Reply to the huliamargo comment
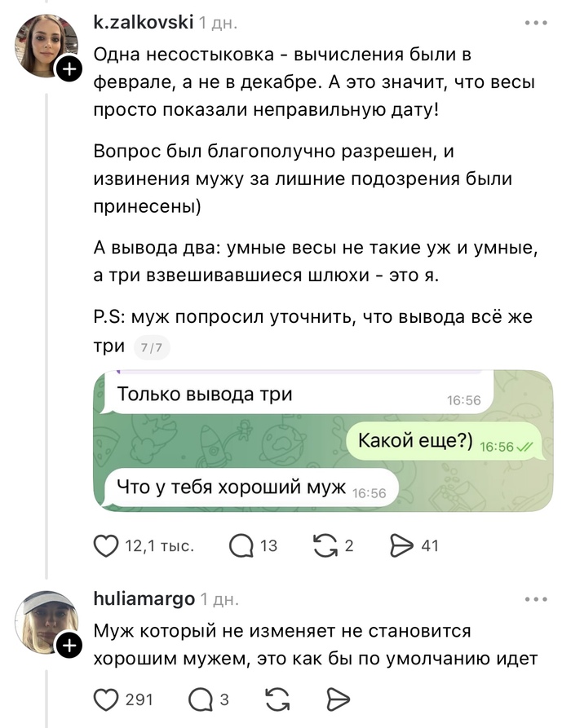 pyautogui.click(x=201, y=699)
